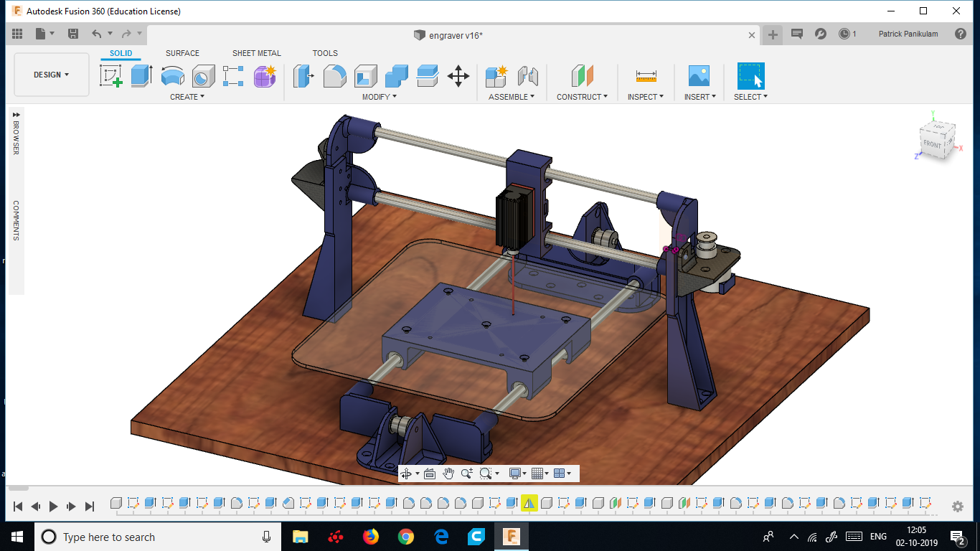The height and width of the screenshot is (551, 980).
Task: Click the FRONT face on the ViewCube
Action: click(x=933, y=144)
